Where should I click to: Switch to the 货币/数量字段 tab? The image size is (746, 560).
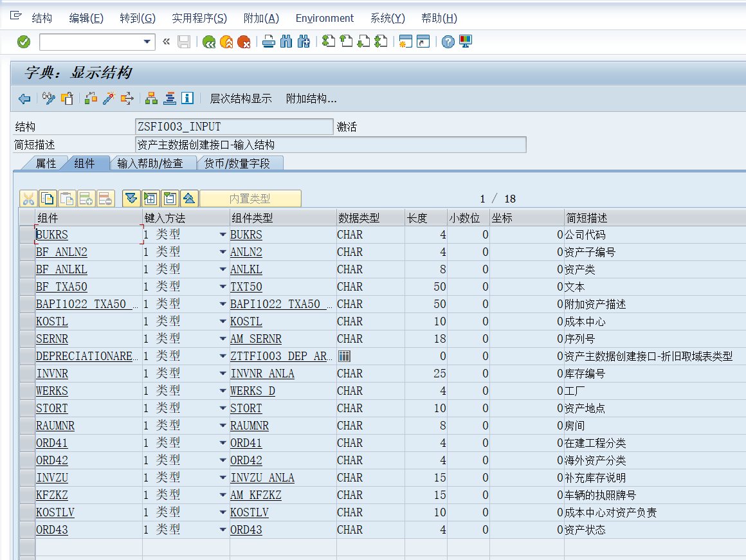click(237, 164)
